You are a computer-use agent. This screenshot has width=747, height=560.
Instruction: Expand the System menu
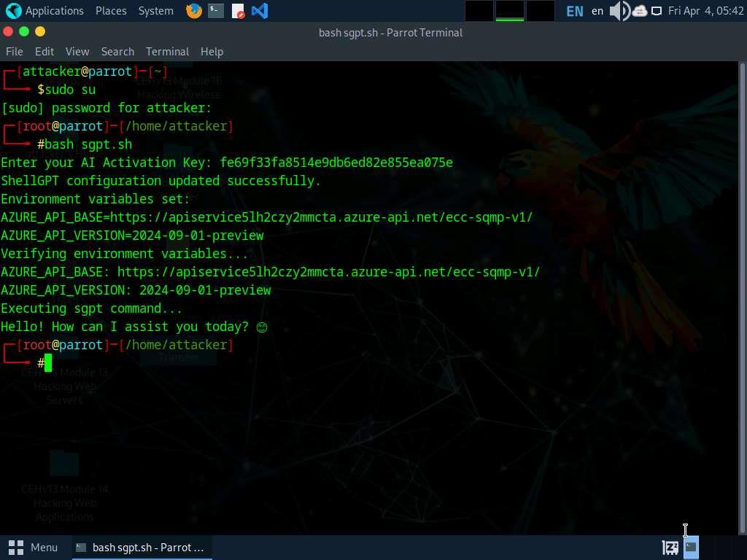click(155, 11)
